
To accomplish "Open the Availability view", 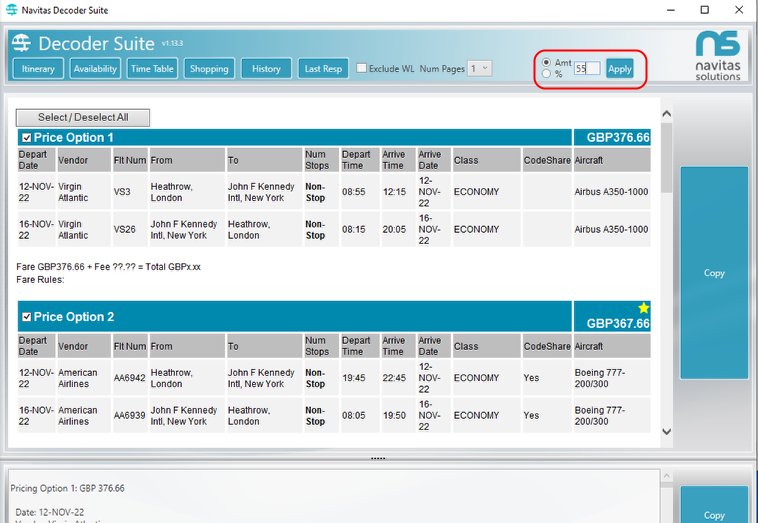I will click(x=95, y=69).
